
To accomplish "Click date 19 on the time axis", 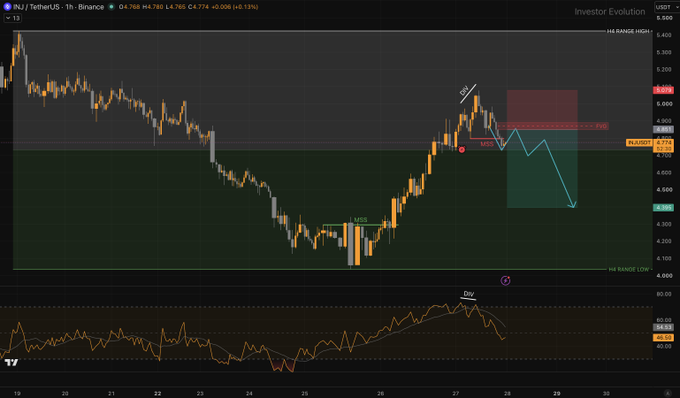I will pos(17,393).
